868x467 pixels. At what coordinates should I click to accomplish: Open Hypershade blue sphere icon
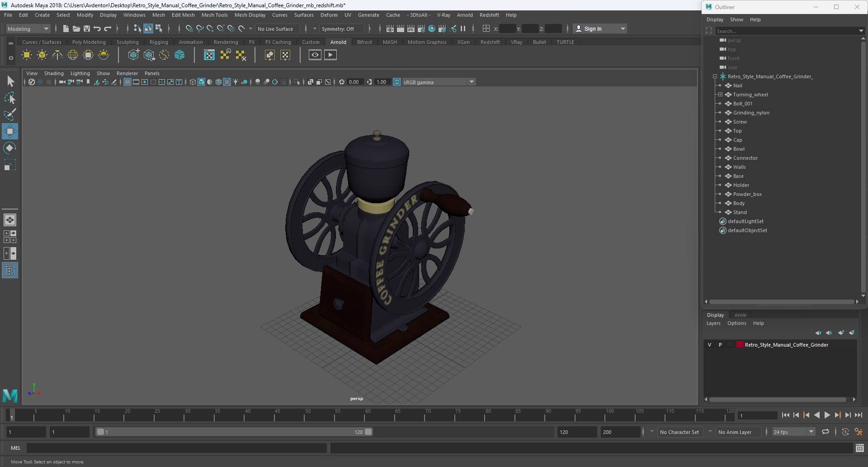click(432, 29)
